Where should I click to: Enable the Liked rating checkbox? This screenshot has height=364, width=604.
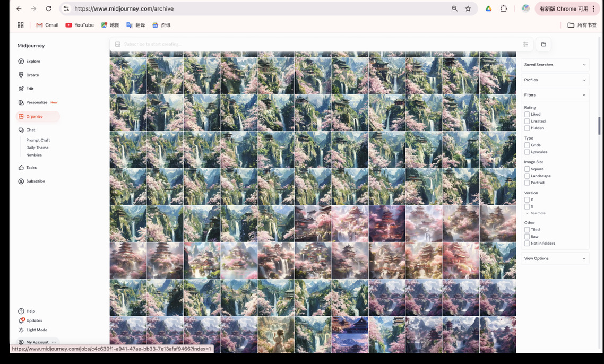(x=527, y=115)
